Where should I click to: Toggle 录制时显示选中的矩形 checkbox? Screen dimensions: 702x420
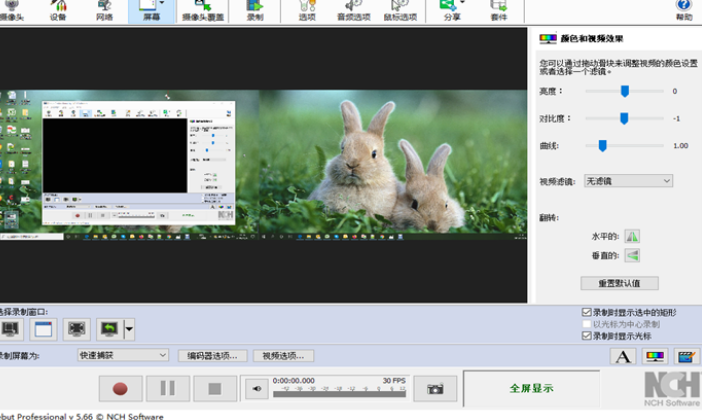click(587, 313)
